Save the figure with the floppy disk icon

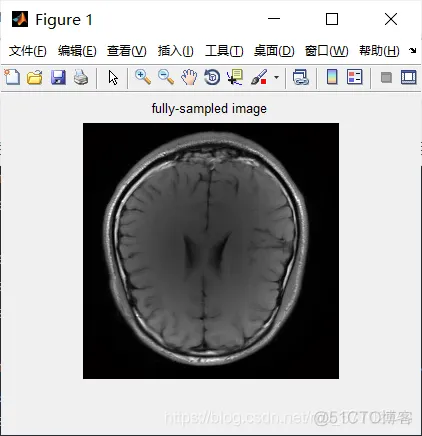tap(58, 77)
